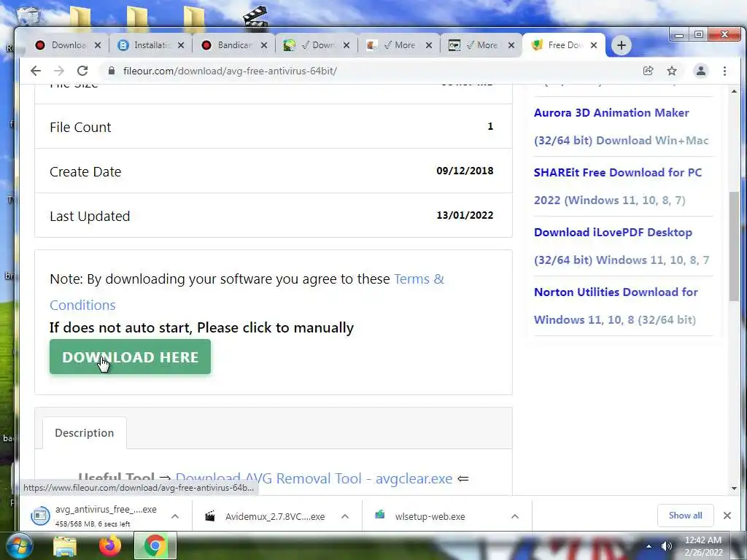Open Download iLovePDF Desktop link
The width and height of the screenshot is (747, 560).
622,246
